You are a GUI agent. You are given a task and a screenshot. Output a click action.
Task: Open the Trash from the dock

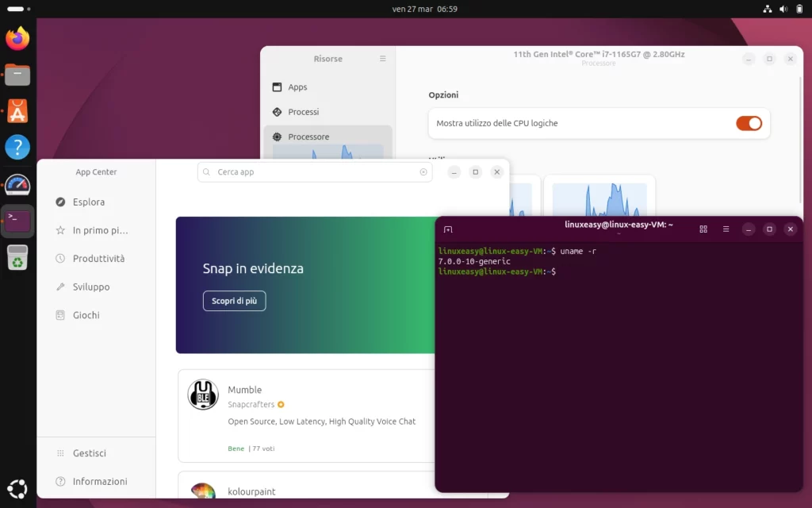pyautogui.click(x=17, y=257)
